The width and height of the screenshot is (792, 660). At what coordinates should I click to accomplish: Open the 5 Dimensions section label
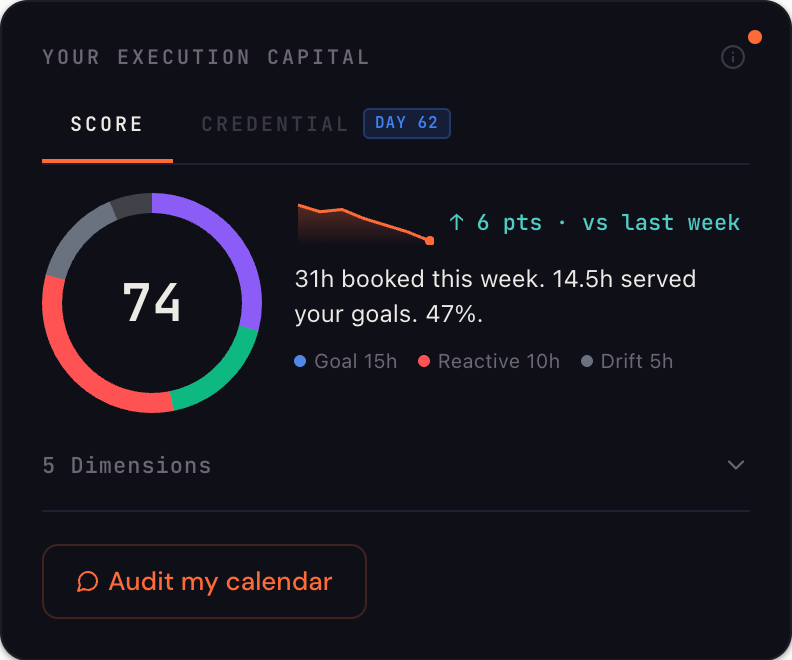click(x=127, y=465)
